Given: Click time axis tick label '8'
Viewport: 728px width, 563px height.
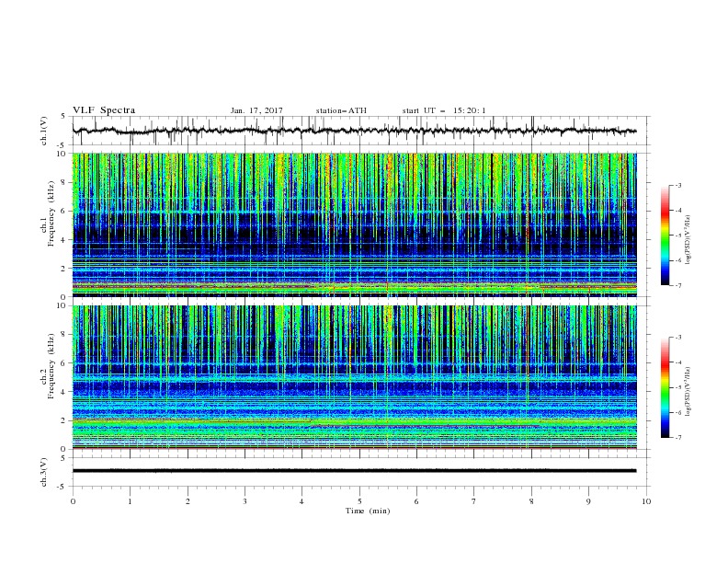Looking at the screenshot, I should click(x=531, y=501).
